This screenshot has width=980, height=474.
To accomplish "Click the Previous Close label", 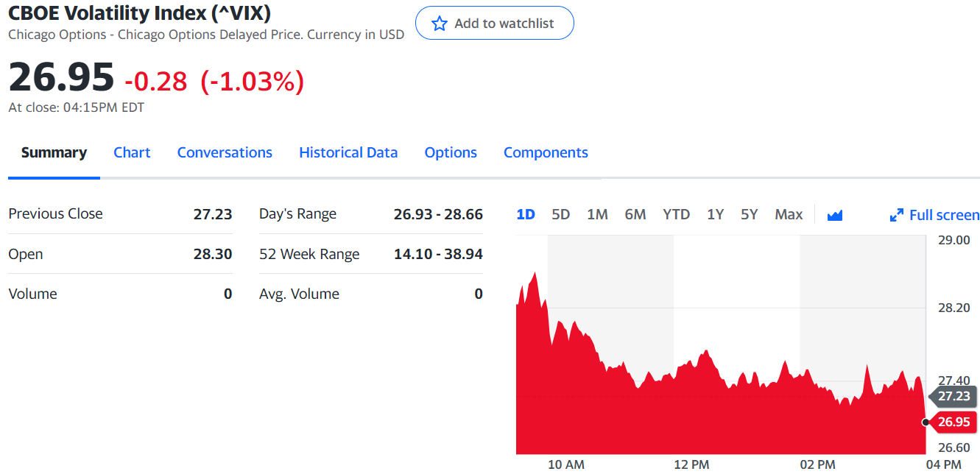I will 55,213.
